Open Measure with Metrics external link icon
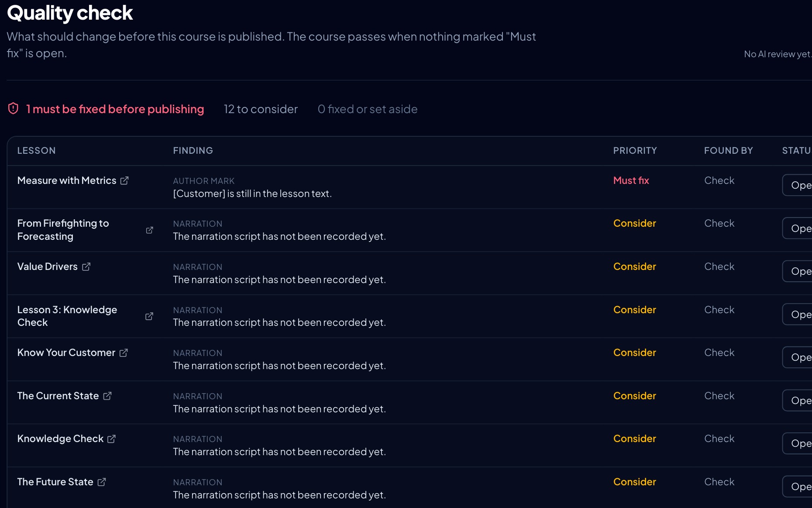This screenshot has width=812, height=508. click(x=124, y=180)
